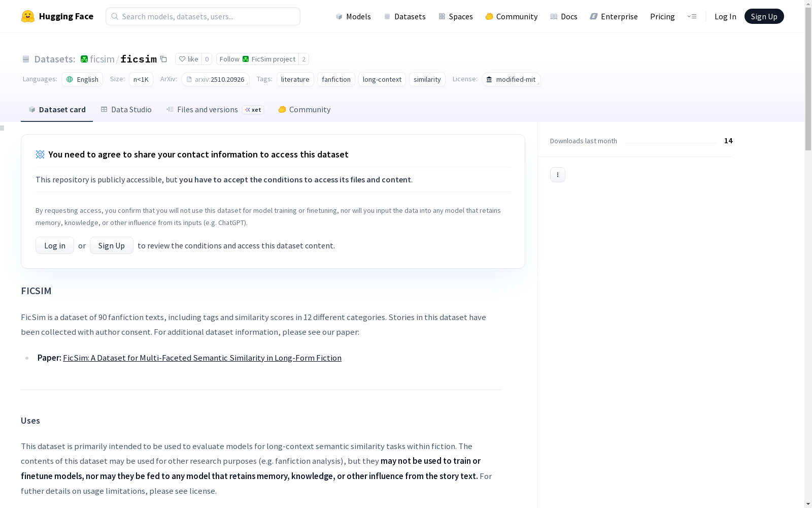The image size is (812, 508).
Task: Click Log In in the header
Action: click(x=725, y=16)
